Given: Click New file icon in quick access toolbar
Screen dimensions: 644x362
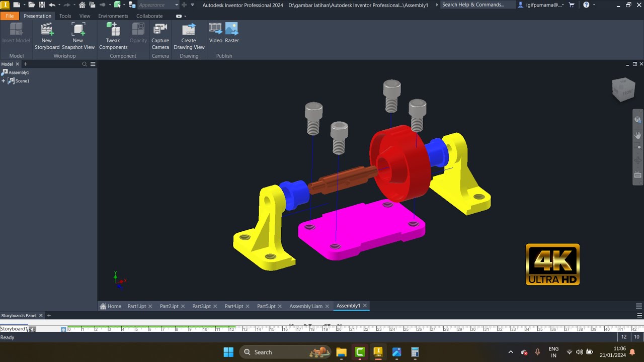Looking at the screenshot, I should point(17,5).
